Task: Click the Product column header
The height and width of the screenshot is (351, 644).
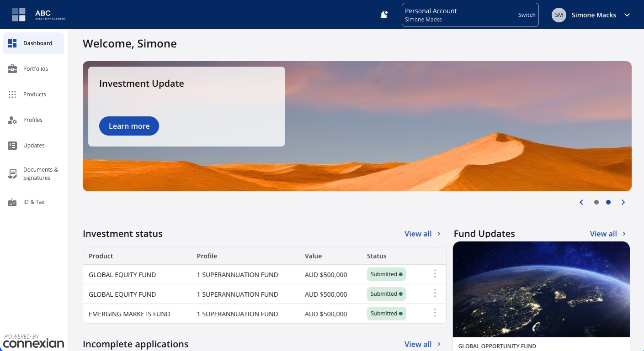Action: [101, 256]
